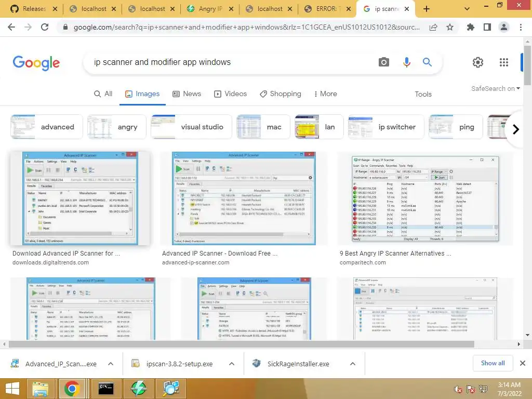Bookmark this page with the star icon
Screen dimensions: 532x399
(x=450, y=28)
